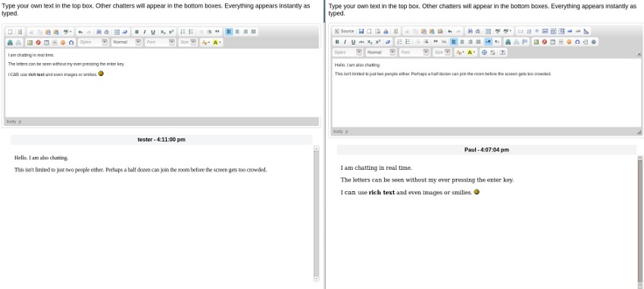Select 'p' element path in left editor
The image size is (644, 289).
(20, 121)
